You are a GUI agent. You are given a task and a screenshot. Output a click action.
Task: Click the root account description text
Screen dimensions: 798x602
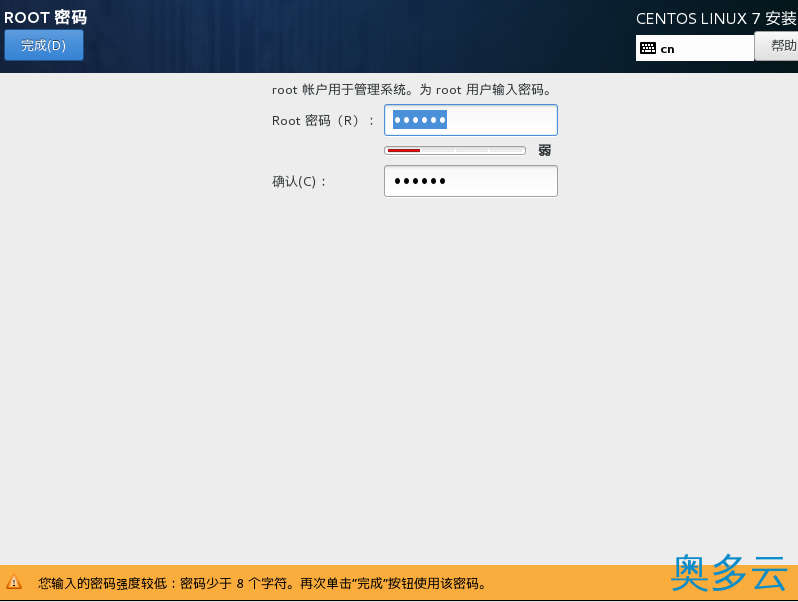[x=412, y=90]
